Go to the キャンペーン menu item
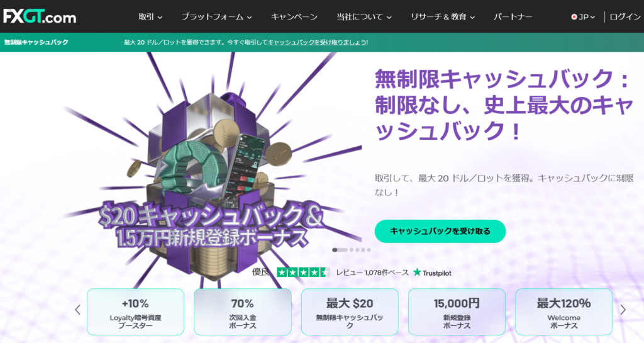 (x=294, y=17)
